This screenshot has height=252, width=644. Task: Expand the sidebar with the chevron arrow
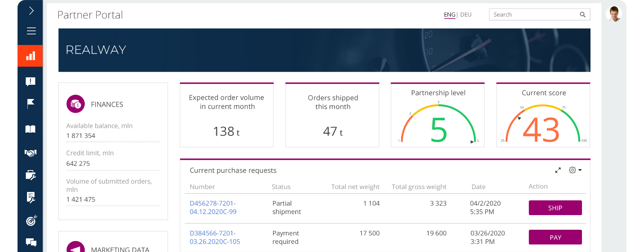(x=31, y=11)
